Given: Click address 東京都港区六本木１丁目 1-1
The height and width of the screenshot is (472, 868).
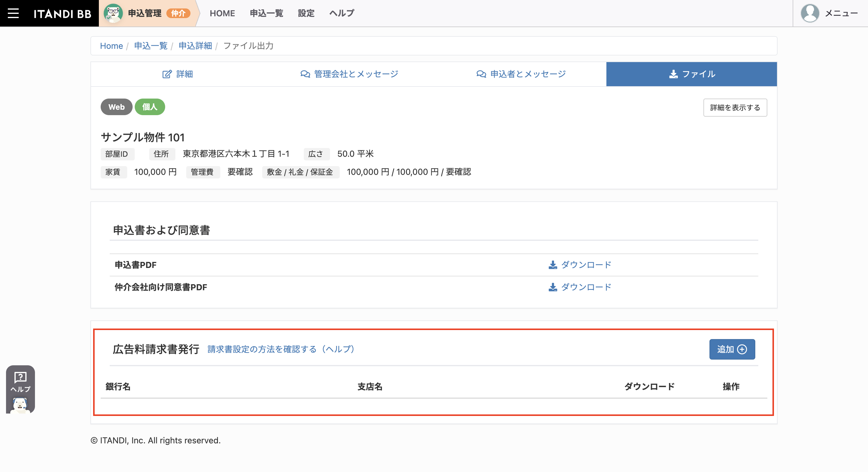Looking at the screenshot, I should click(x=236, y=154).
